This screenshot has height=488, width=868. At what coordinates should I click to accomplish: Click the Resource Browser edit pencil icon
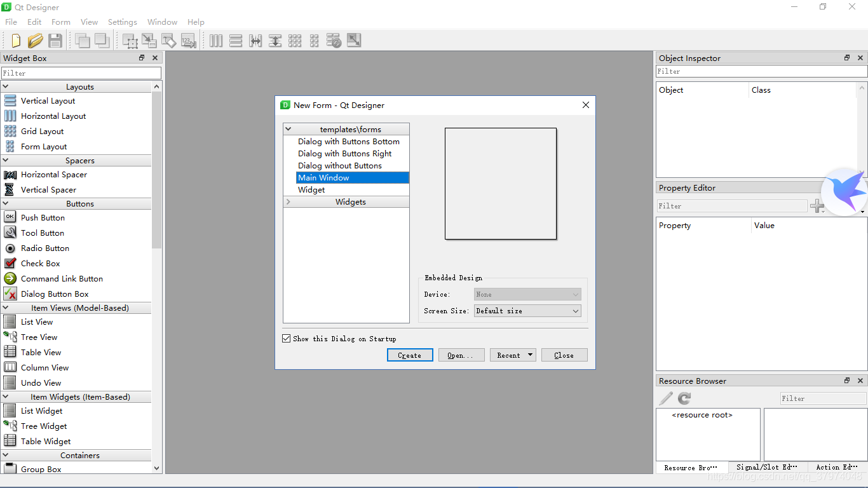[x=665, y=398]
